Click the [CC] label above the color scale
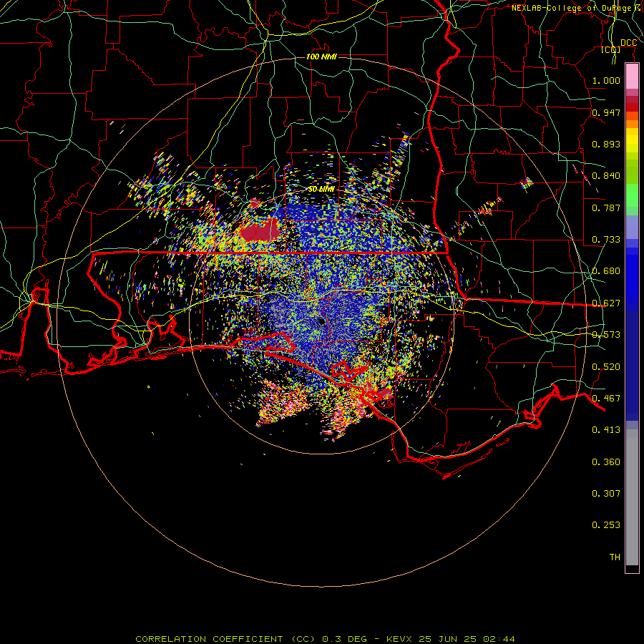Image resolution: width=644 pixels, height=644 pixels. [x=610, y=50]
